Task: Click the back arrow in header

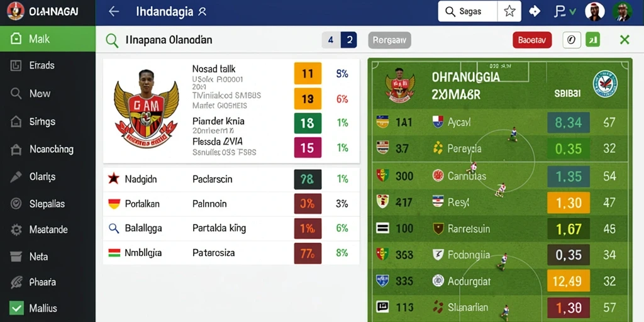Action: tap(114, 11)
